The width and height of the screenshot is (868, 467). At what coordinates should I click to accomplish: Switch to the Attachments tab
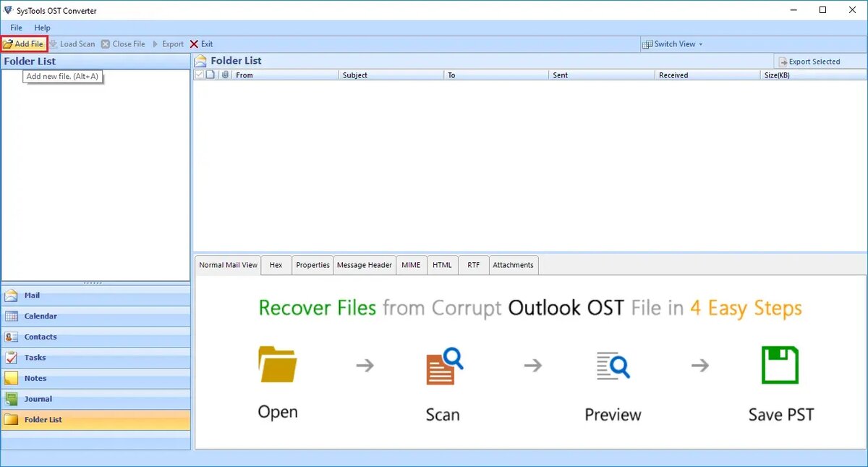[x=514, y=265]
